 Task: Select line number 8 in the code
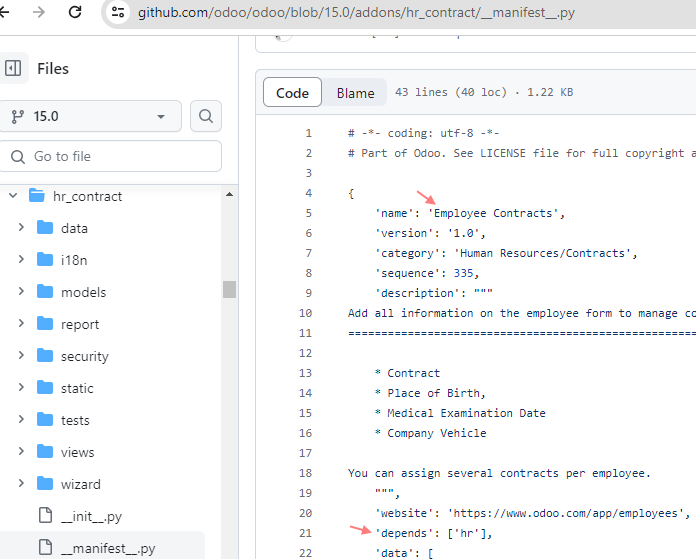308,273
